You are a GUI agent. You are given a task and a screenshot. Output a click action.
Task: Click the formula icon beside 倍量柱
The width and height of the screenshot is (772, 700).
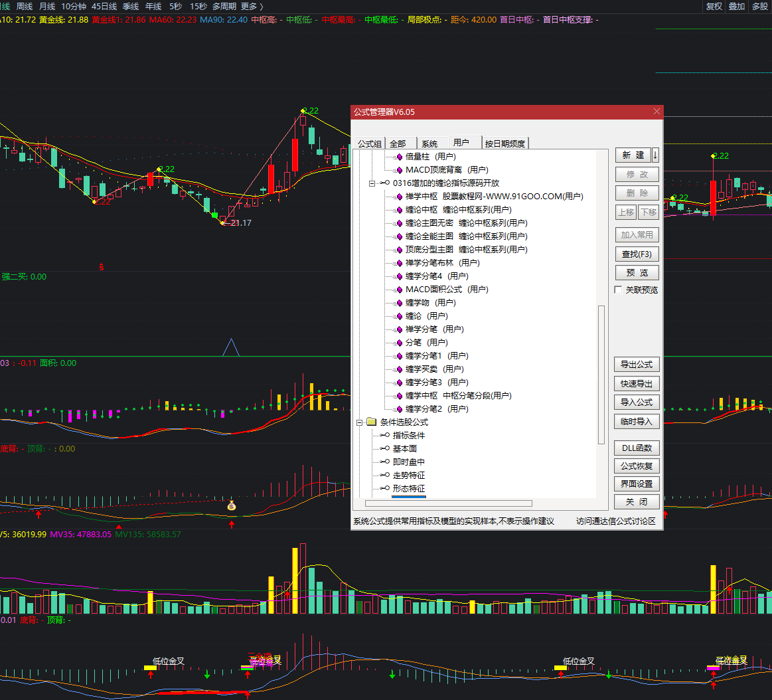[400, 157]
